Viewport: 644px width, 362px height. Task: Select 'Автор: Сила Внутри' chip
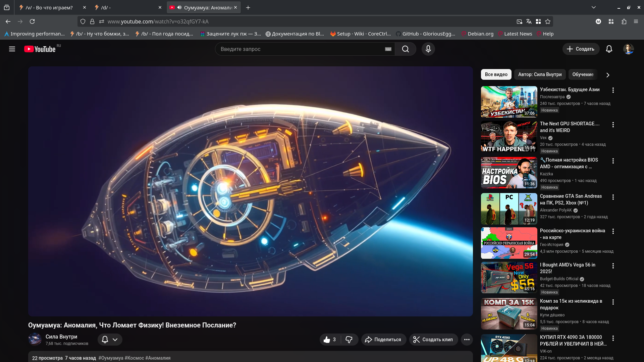(539, 74)
